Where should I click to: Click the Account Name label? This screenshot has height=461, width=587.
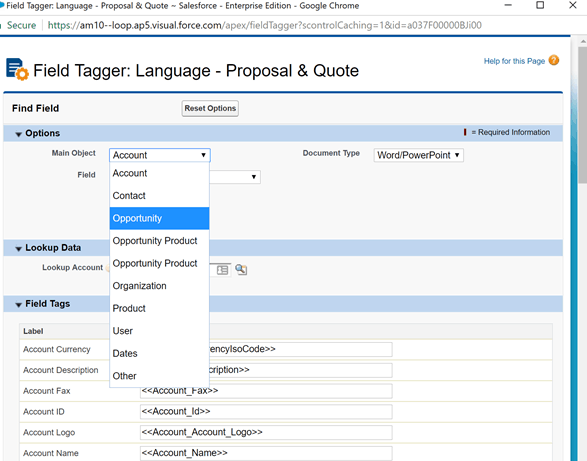[x=51, y=453]
